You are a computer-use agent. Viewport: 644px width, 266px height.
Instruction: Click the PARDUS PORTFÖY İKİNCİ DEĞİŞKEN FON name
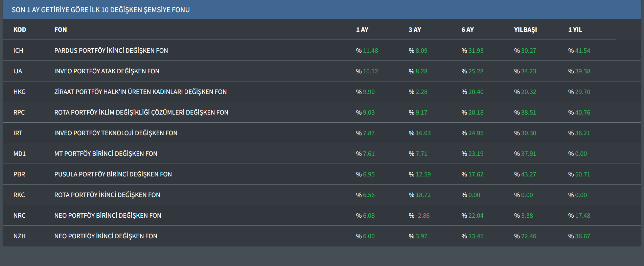click(x=111, y=51)
